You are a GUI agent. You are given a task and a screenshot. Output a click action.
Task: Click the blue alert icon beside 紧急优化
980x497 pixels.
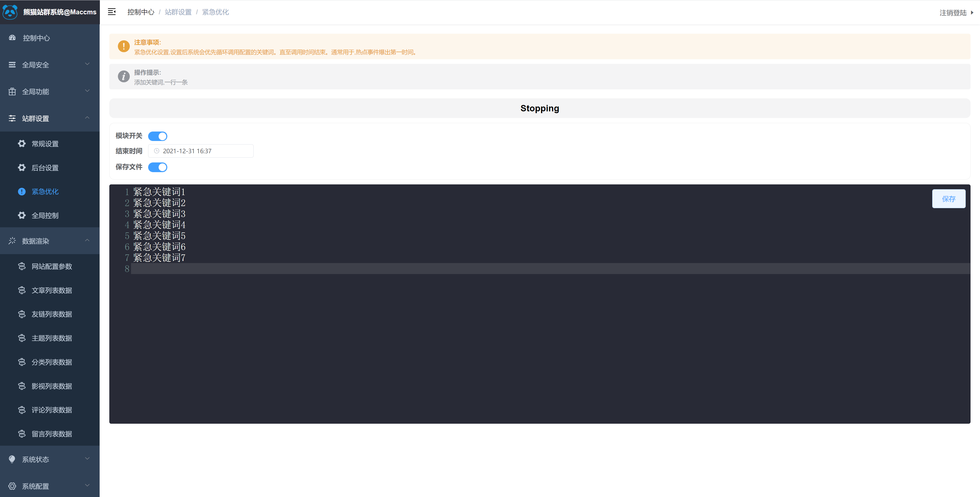[x=22, y=191]
